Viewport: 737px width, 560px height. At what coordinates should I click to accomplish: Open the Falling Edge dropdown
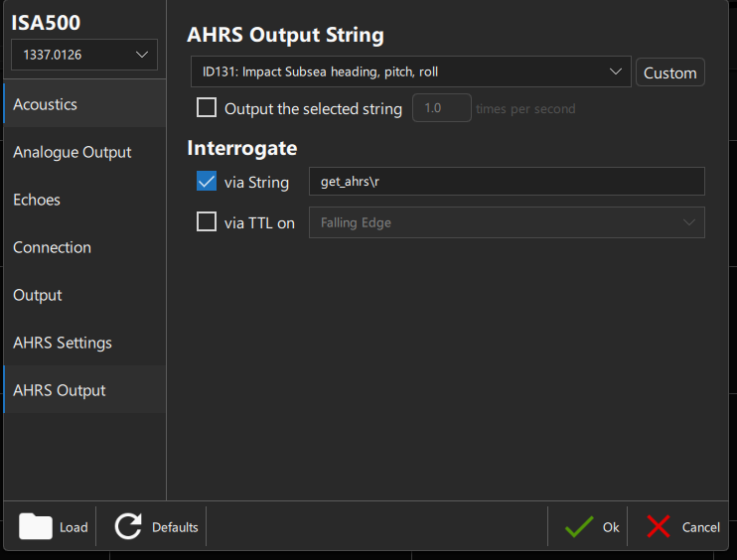click(x=507, y=222)
